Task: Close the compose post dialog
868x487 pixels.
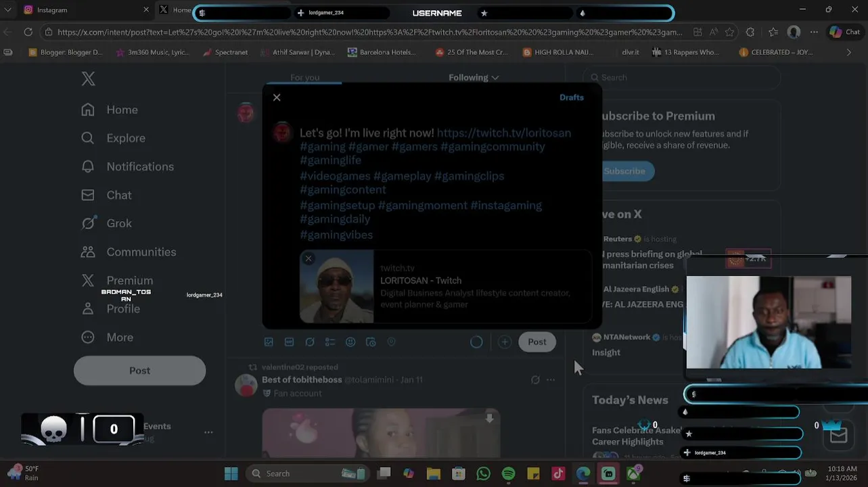Action: tap(277, 97)
